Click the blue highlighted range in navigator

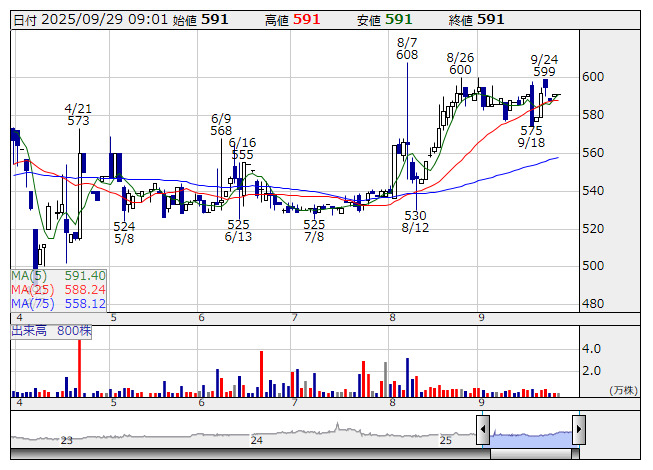point(530,431)
